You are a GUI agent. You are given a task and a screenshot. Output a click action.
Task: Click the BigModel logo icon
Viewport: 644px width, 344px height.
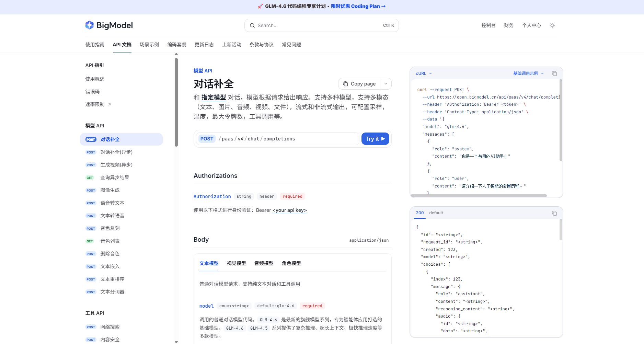click(89, 25)
